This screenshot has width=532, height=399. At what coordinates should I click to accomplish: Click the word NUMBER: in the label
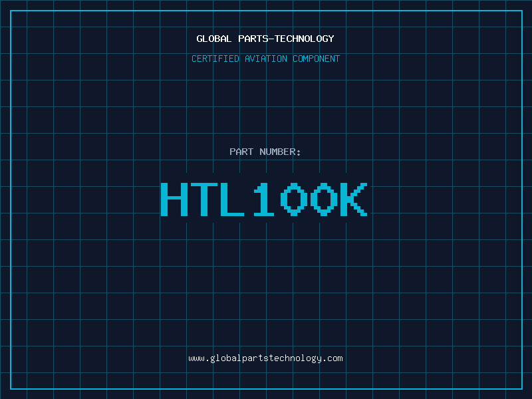(x=280, y=152)
